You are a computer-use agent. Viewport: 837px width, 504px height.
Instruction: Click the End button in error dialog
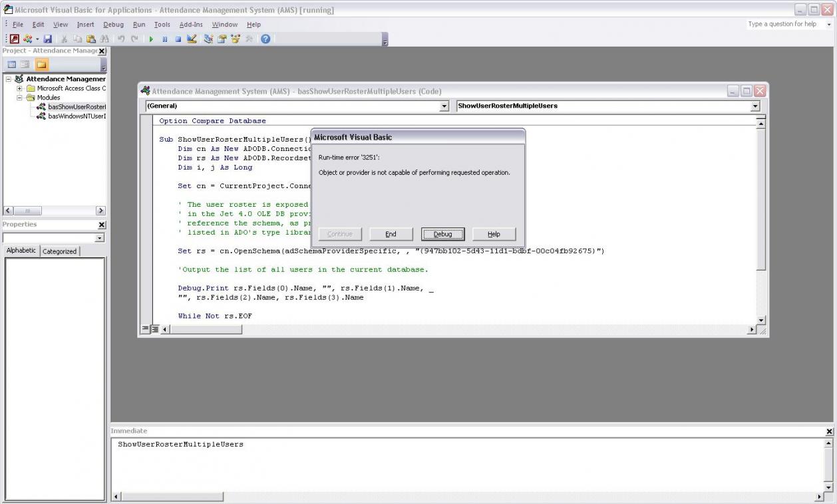tap(391, 234)
